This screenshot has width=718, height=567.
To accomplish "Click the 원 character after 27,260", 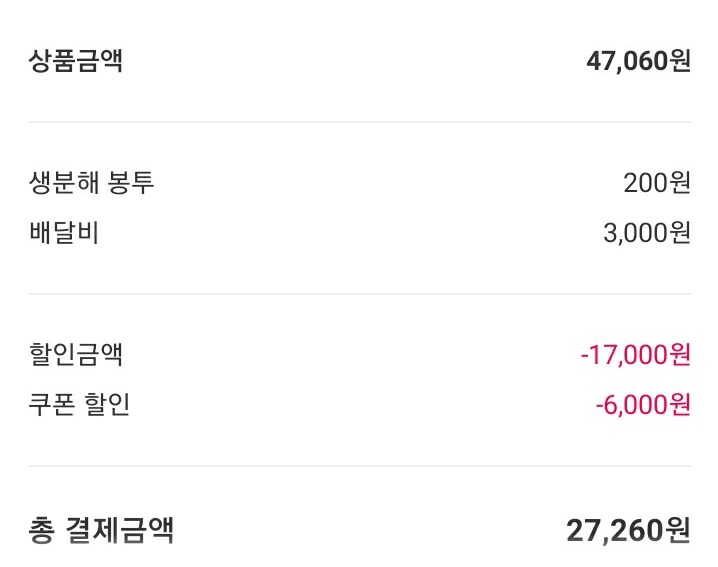I will click(x=677, y=530).
